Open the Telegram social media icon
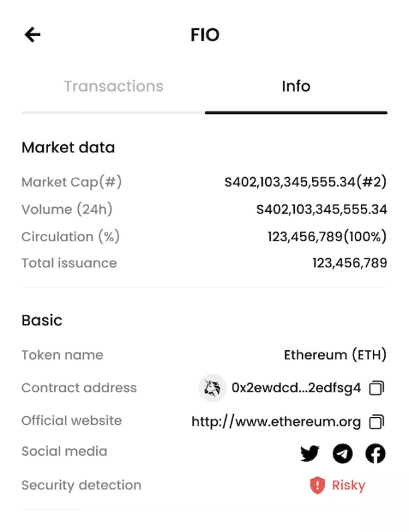Image resolution: width=409 pixels, height=532 pixels. (x=342, y=454)
